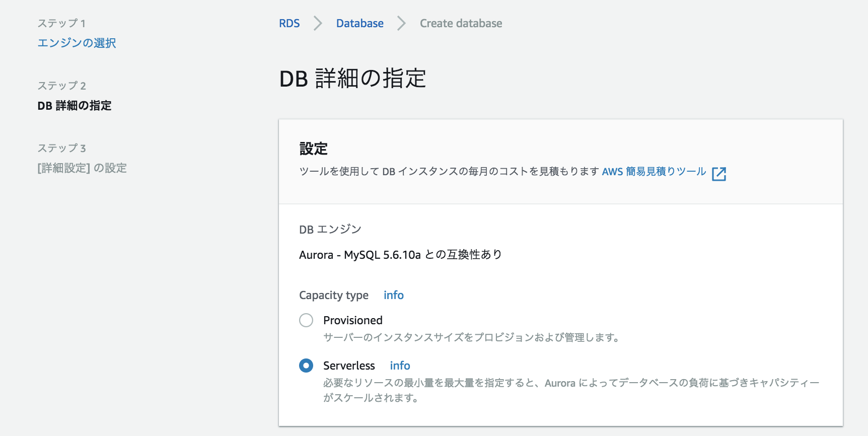Image resolution: width=868 pixels, height=436 pixels.
Task: Click step 3 [詳細設定] の設定 in the sidebar
Action: coord(82,168)
